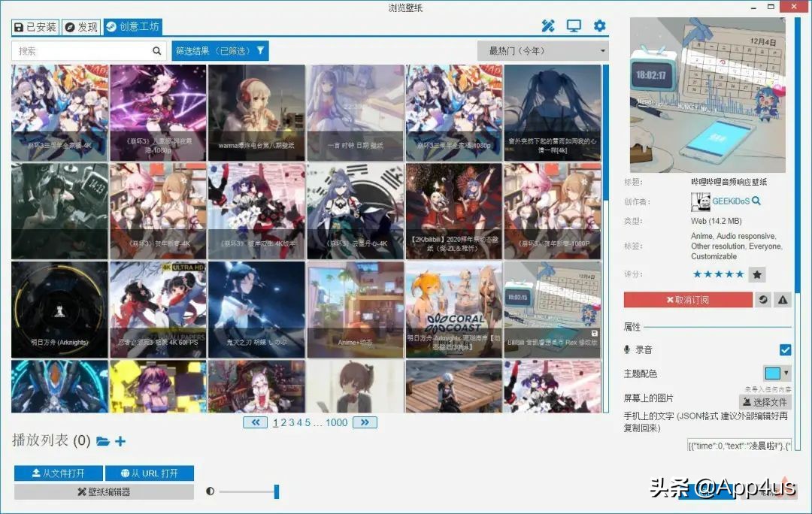Switch to the 创意工坊 tab

coord(132,26)
